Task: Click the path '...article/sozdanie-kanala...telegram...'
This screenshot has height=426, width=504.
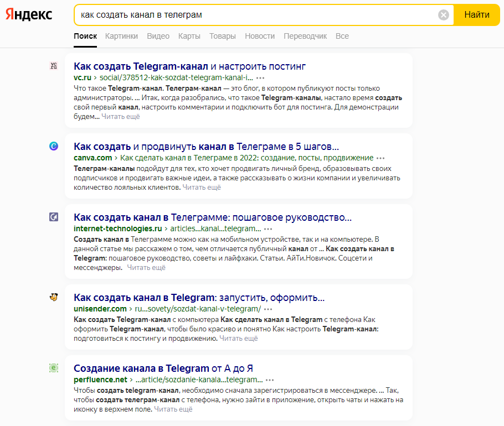Action: click(199, 380)
